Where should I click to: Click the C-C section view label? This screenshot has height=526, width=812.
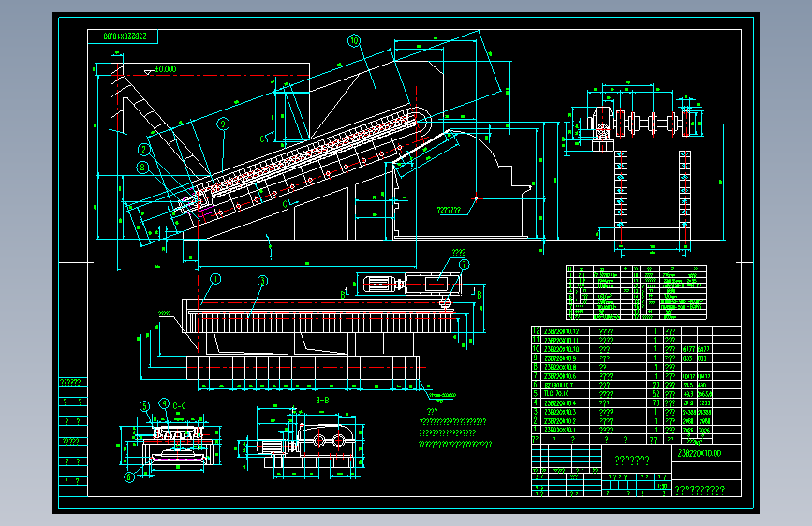click(x=179, y=406)
